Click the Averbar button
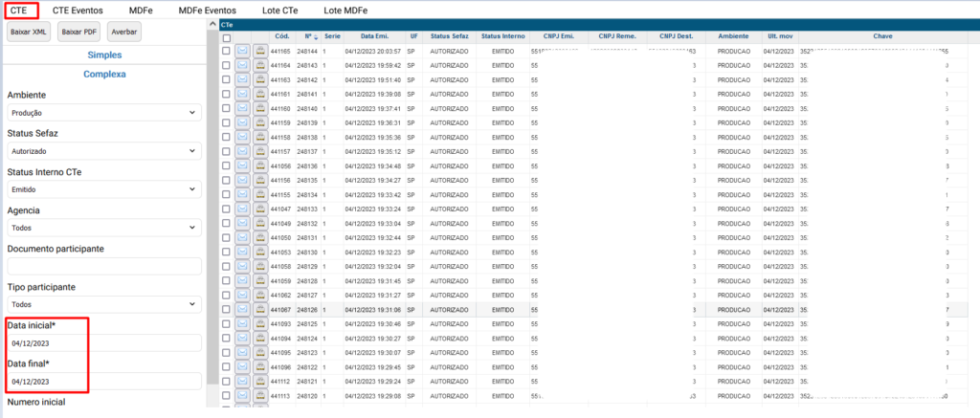980x418 pixels. click(x=123, y=32)
